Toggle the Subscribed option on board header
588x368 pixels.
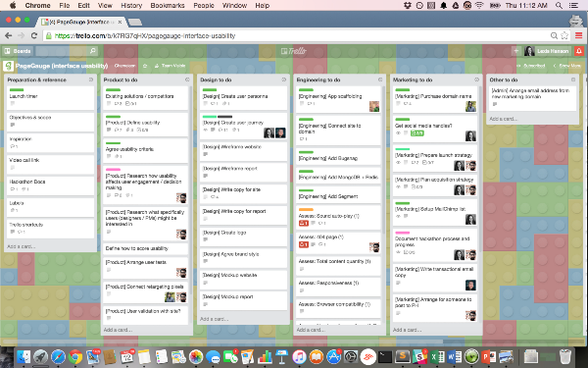[530, 66]
